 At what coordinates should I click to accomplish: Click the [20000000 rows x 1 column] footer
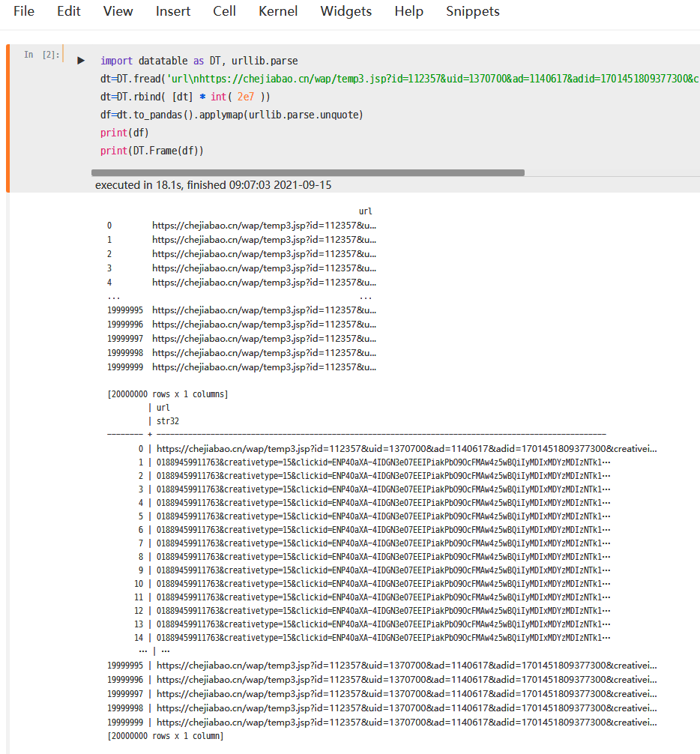click(166, 736)
